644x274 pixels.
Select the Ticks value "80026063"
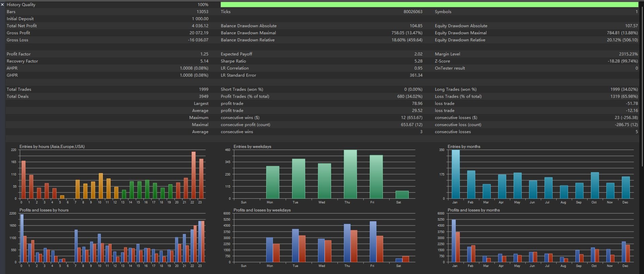pos(413,12)
